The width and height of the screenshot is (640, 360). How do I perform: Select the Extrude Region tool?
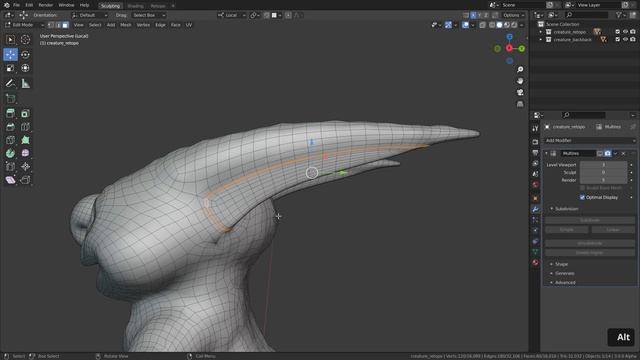10,114
